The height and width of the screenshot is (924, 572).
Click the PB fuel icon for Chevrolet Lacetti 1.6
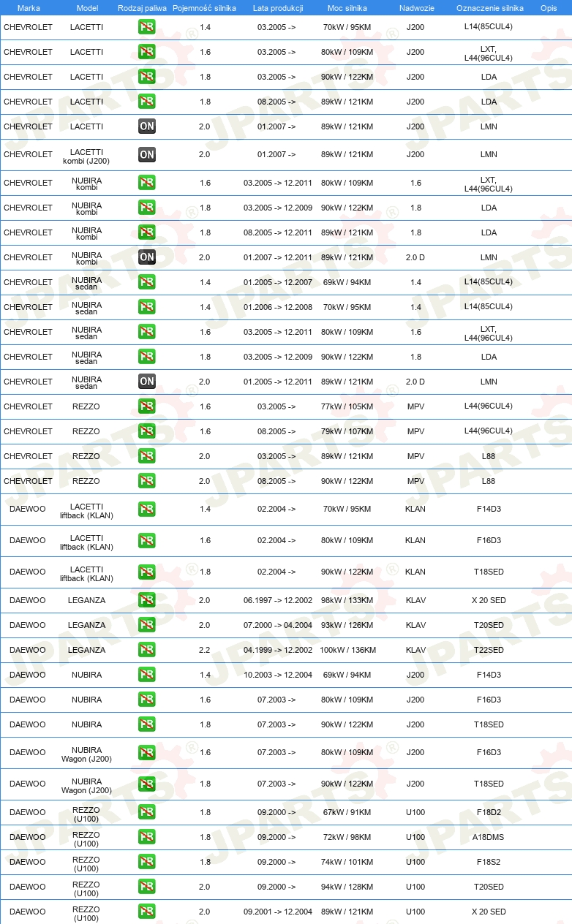pyautogui.click(x=147, y=52)
